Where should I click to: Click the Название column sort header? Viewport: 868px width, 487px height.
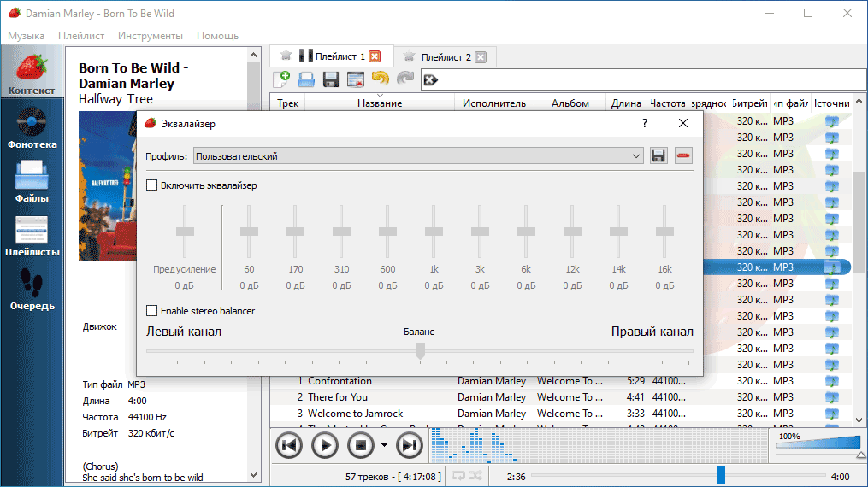(x=380, y=103)
